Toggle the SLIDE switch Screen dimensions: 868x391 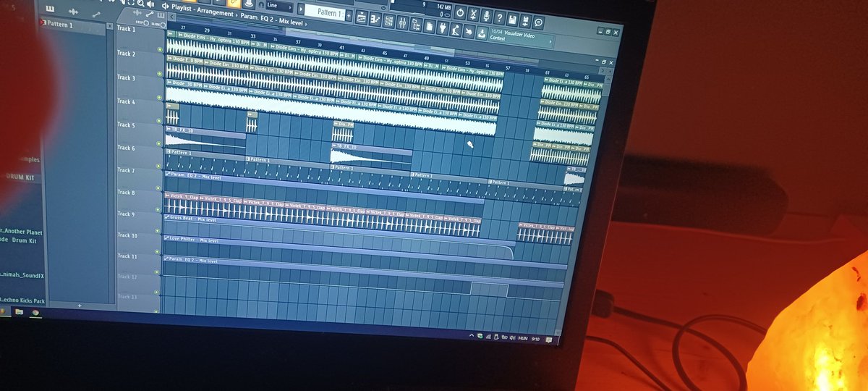163,25
